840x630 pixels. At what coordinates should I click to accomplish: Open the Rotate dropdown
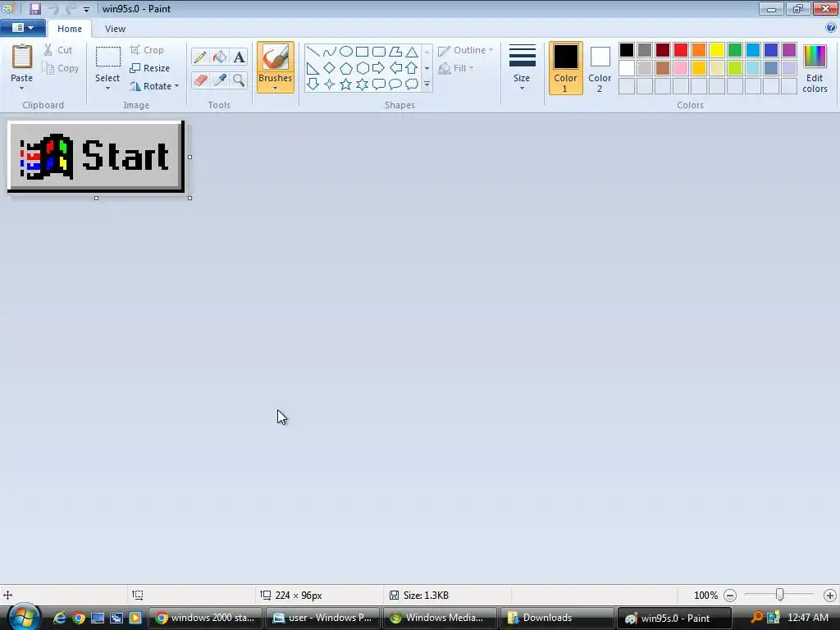coord(154,86)
